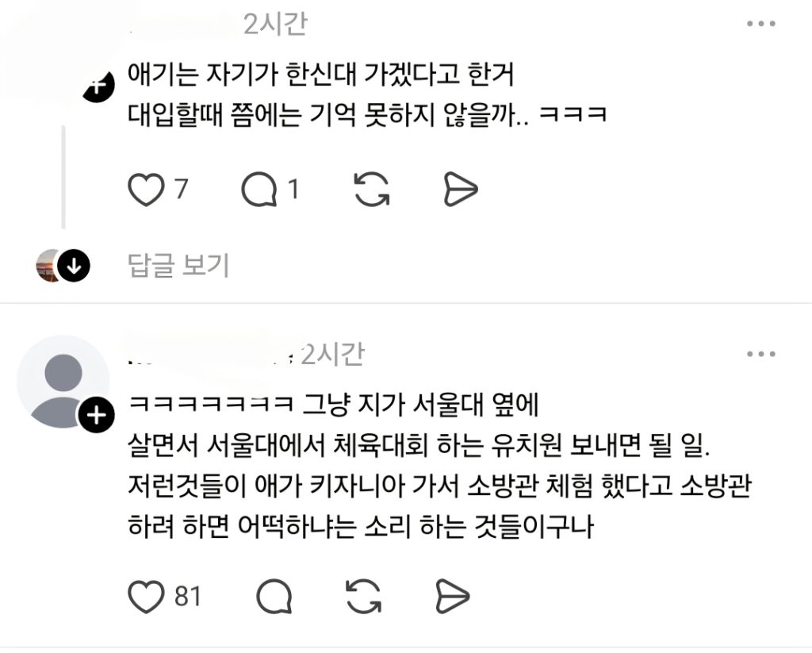The width and height of the screenshot is (812, 653).
Task: Open three-dot menu on second comment
Action: [760, 355]
